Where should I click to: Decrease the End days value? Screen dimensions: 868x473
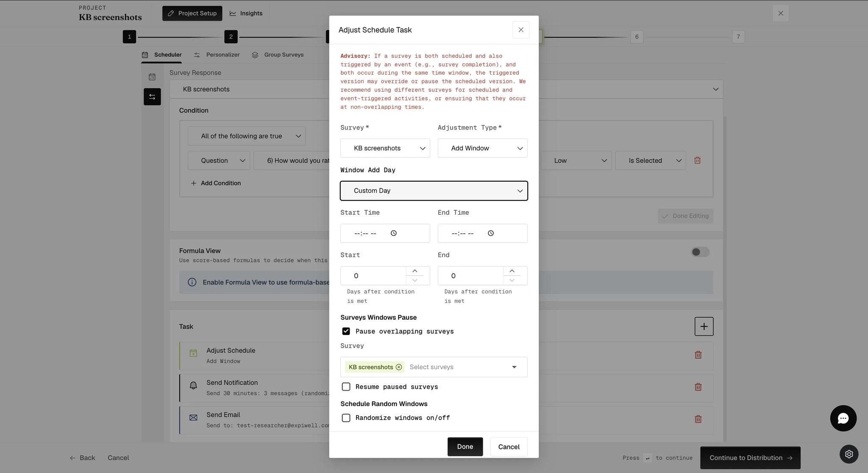point(512,280)
